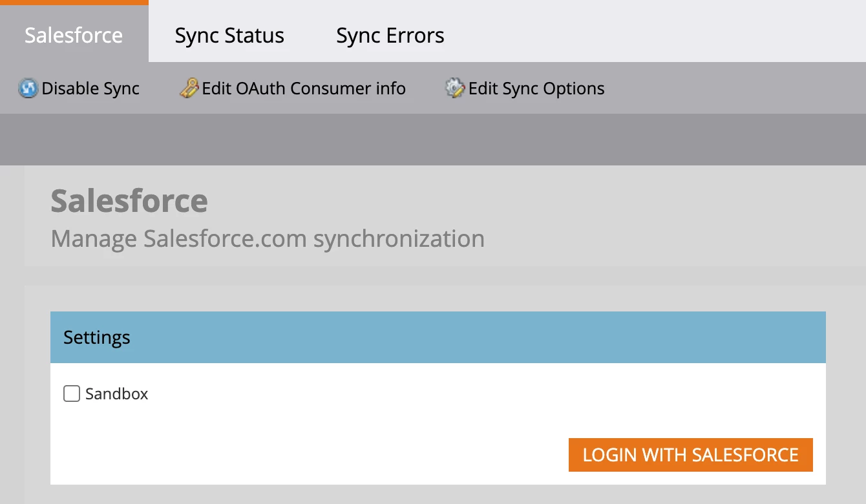Click empty tab bar area right of Sync Errors
The height and width of the screenshot is (504, 866).
646,32
